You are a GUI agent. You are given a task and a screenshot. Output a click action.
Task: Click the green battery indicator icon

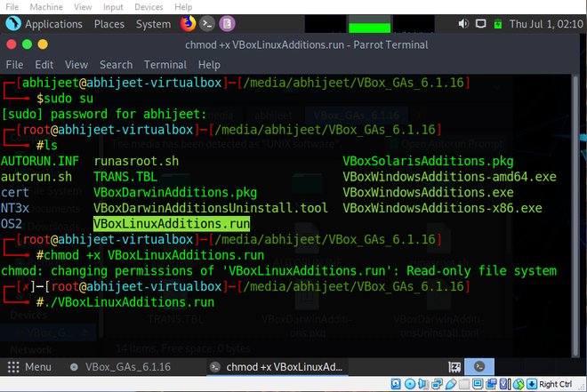pos(498,24)
